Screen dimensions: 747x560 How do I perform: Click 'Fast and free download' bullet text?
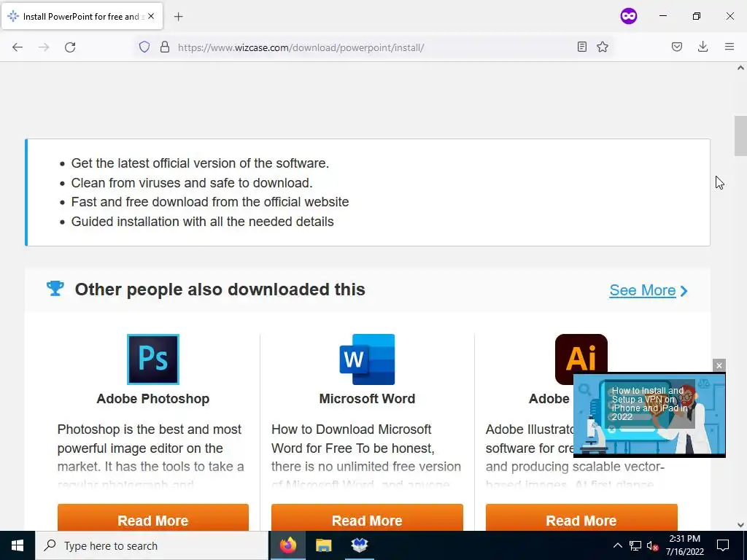point(210,202)
